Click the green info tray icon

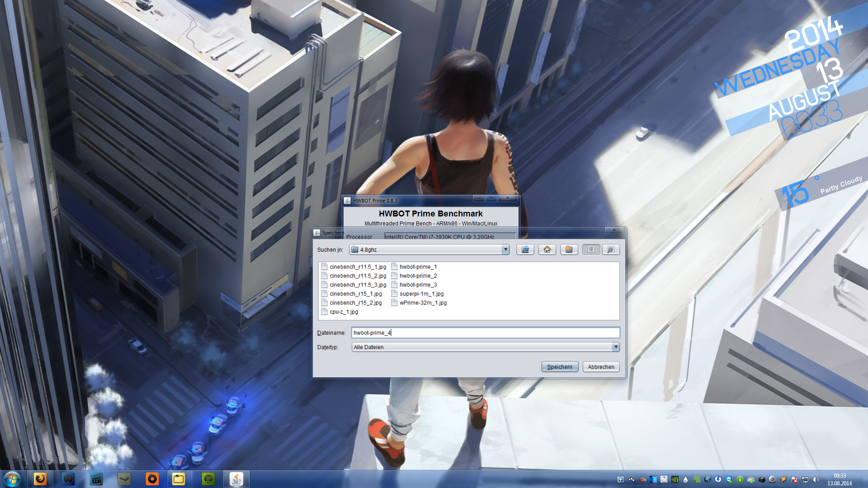[x=740, y=479]
